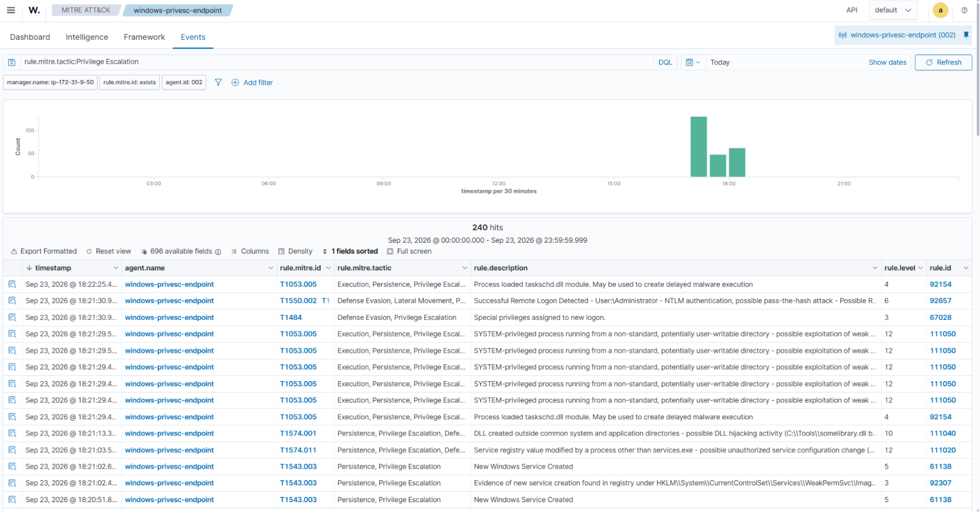Open the default tenant dropdown
The width and height of the screenshot is (980, 513).
point(893,10)
